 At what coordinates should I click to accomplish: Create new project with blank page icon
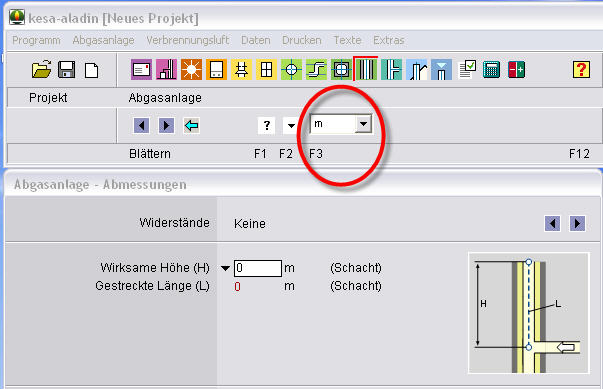click(x=92, y=70)
